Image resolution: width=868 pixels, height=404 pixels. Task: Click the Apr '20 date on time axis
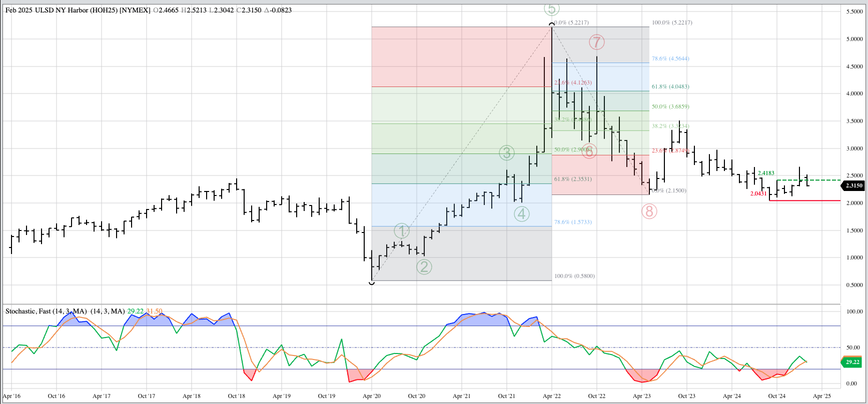[371, 396]
